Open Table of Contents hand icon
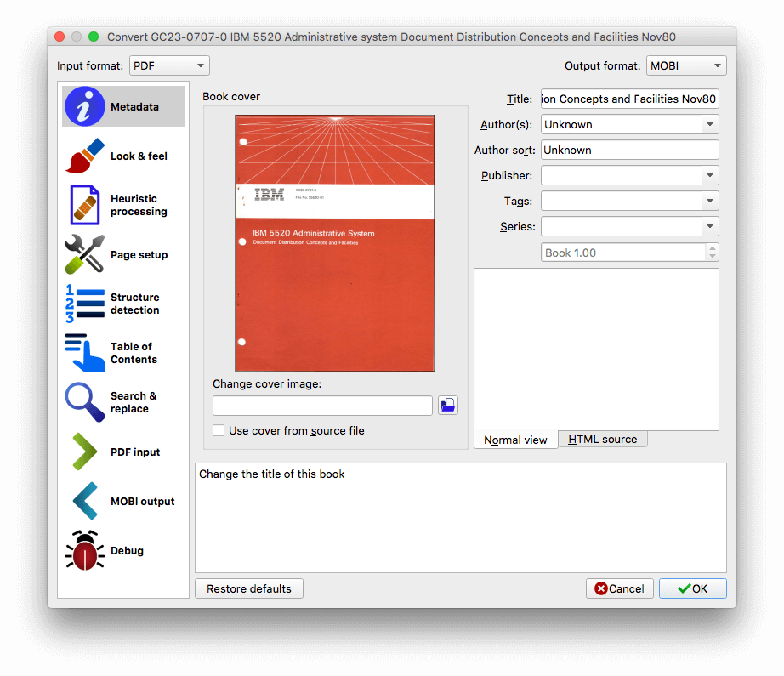Image resolution: width=784 pixels, height=676 pixels. pyautogui.click(x=84, y=353)
